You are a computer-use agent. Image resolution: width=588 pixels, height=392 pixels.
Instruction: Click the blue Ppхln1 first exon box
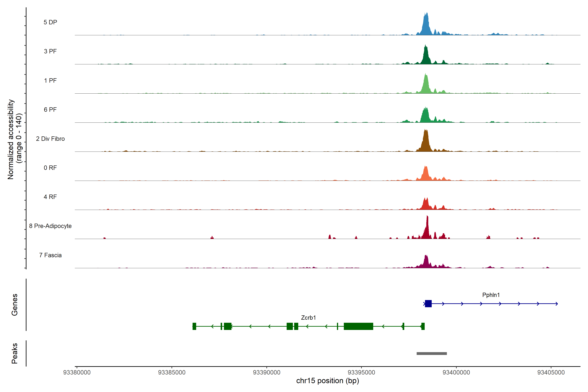tap(428, 303)
